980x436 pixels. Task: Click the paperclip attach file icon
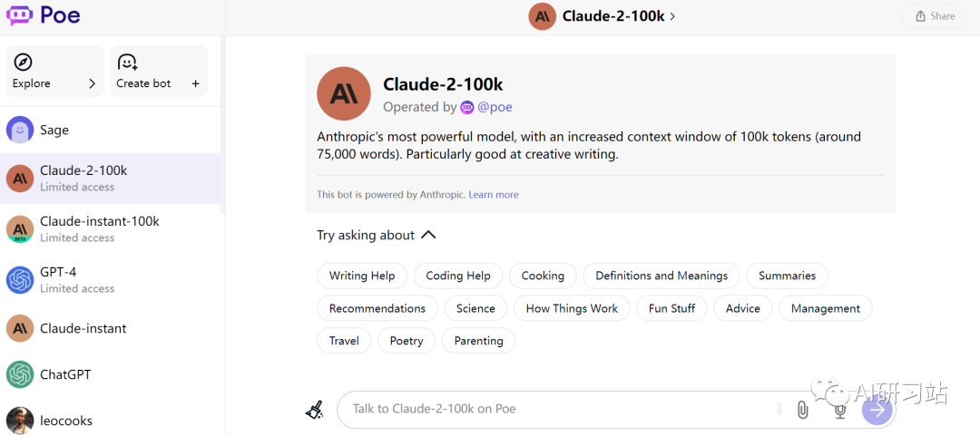(802, 410)
